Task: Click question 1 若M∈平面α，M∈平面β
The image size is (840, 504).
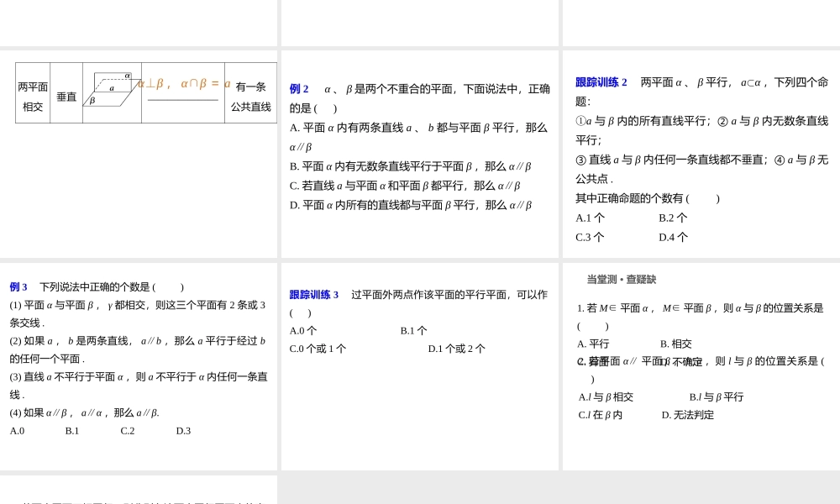Action: click(x=700, y=317)
